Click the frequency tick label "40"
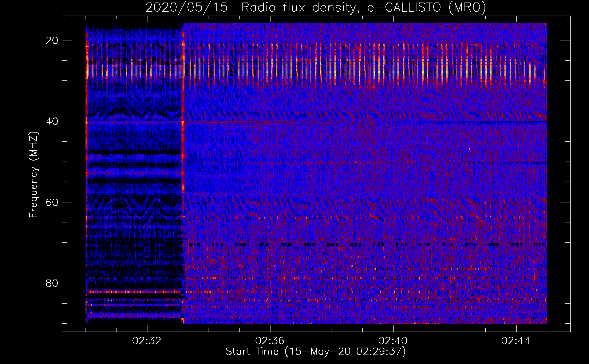The image size is (589, 364). (52, 121)
